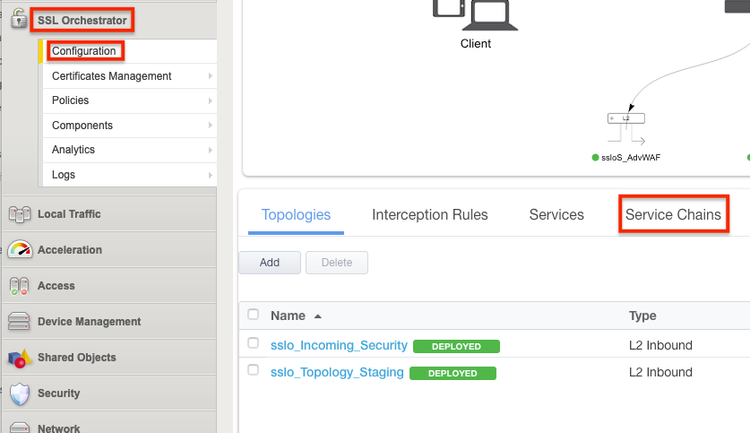
Task: Click the Device Management server icon
Action: 19,322
